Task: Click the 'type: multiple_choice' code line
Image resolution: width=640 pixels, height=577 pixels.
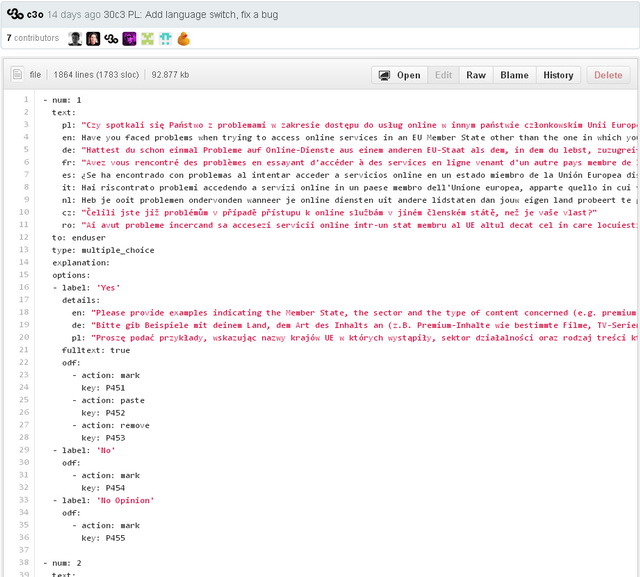Action: click(x=103, y=250)
